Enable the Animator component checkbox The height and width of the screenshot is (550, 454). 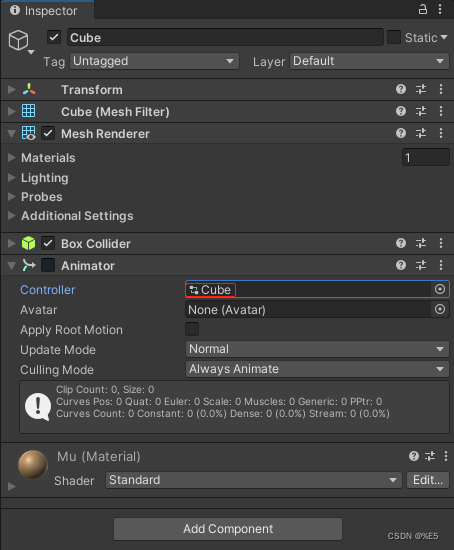coord(48,265)
